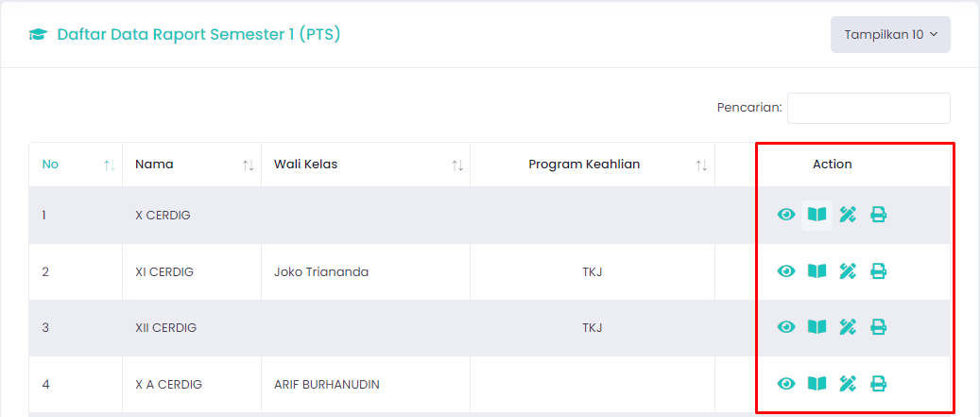Click the book icon for X A CERDIG
Image resolution: width=980 pixels, height=417 pixels.
tap(817, 383)
